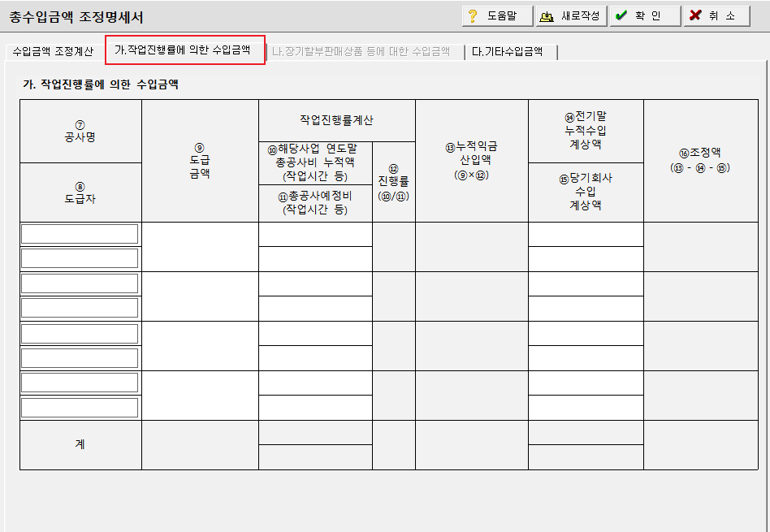Select the third row 도급금액 cell
The height and width of the screenshot is (532, 770).
coord(200,346)
